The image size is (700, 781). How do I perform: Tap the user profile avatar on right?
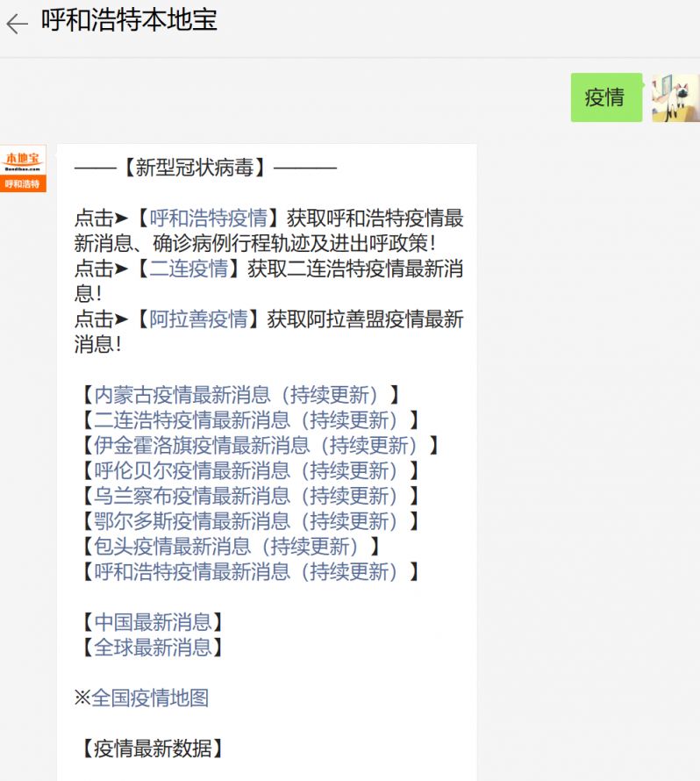coord(675,97)
